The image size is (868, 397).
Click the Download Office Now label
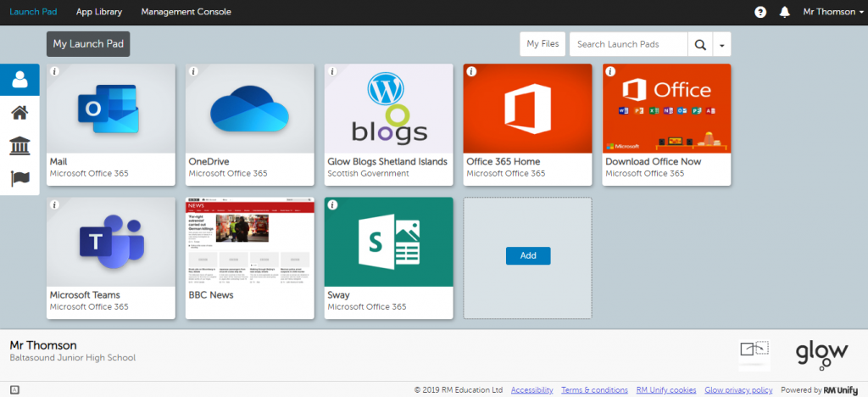tap(654, 162)
